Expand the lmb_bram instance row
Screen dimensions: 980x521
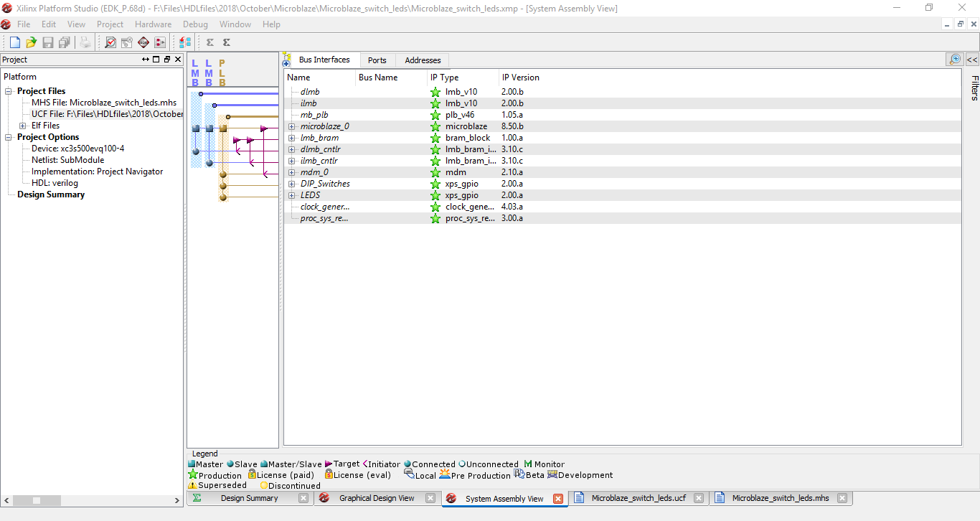(292, 138)
